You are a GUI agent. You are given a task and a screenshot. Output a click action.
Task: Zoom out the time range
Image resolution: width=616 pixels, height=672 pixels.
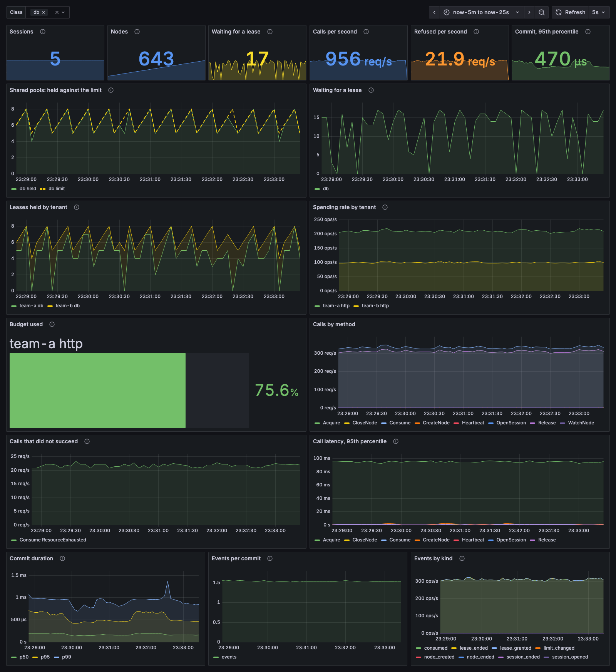542,12
